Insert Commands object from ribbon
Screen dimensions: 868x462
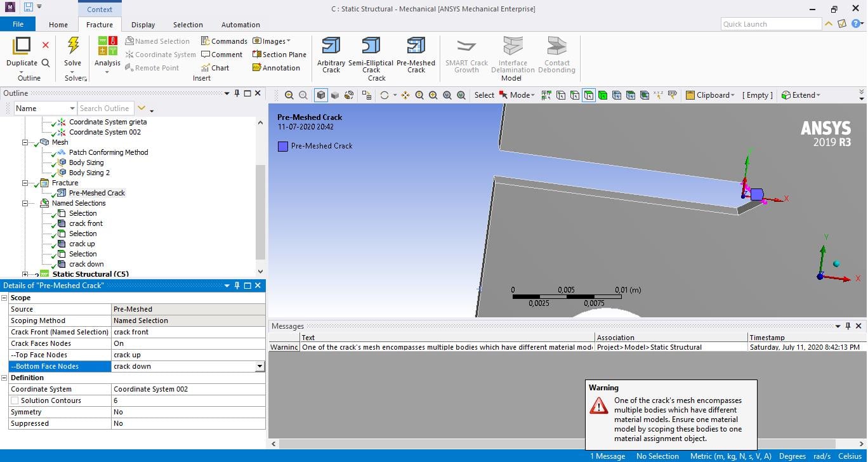pos(224,41)
